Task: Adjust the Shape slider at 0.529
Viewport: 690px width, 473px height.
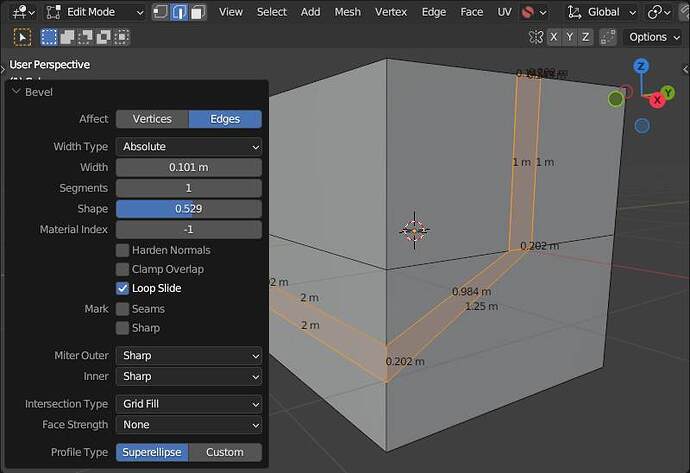Action: tap(189, 209)
